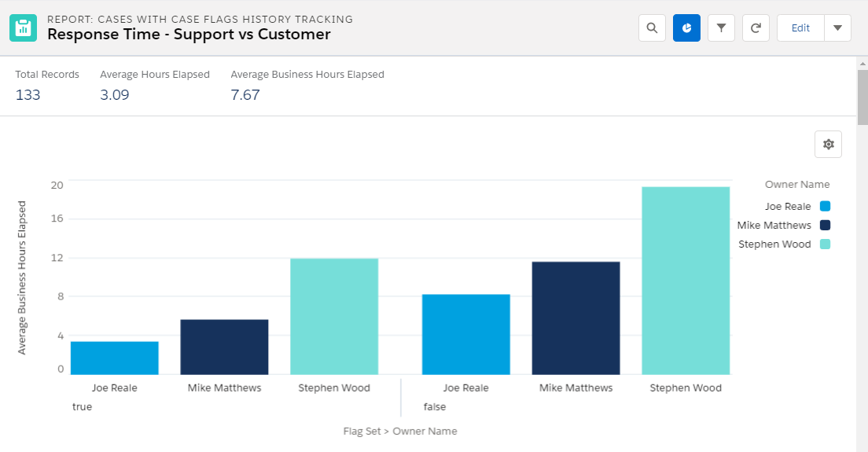Image resolution: width=868 pixels, height=452 pixels.
Task: Click Stephen Wood bar under true group
Action: pos(334,317)
